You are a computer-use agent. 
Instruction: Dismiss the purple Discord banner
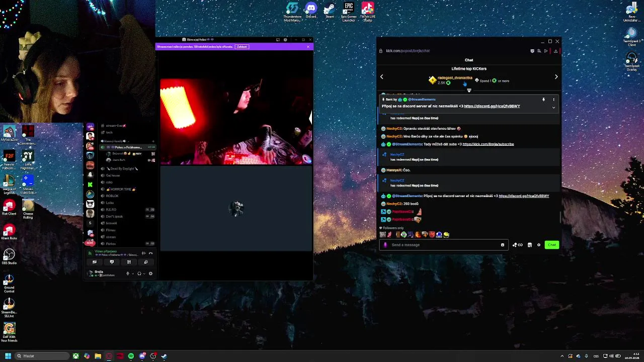pos(308,47)
